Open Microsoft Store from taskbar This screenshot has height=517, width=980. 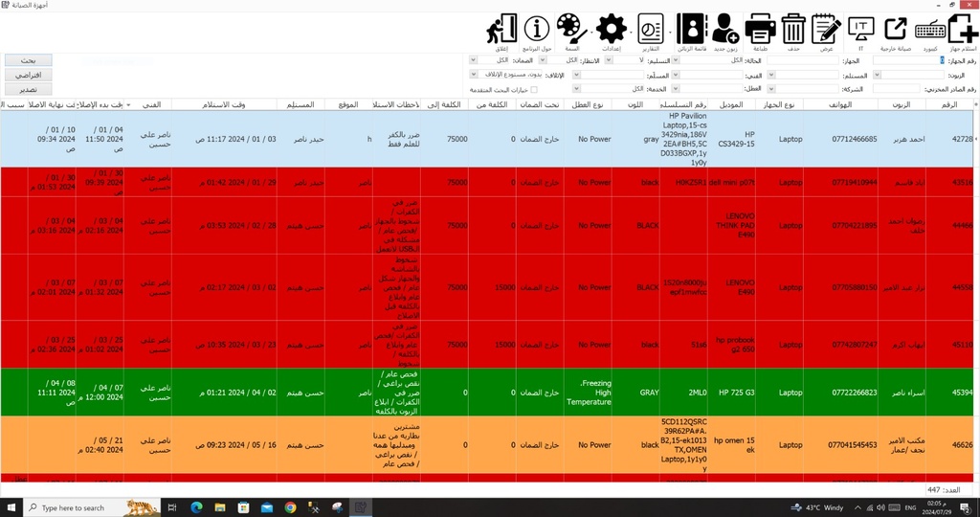pyautogui.click(x=244, y=507)
